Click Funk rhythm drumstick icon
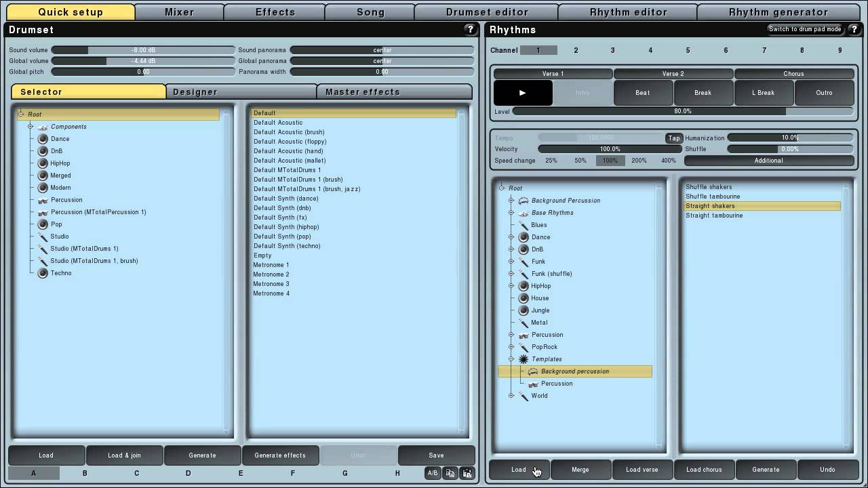Image resolution: width=868 pixels, height=488 pixels. tap(524, 262)
